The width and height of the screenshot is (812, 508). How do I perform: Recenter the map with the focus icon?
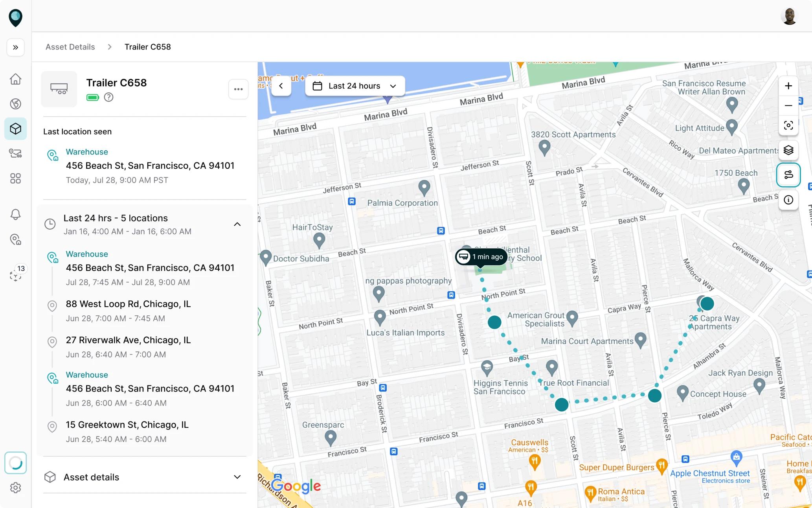788,125
